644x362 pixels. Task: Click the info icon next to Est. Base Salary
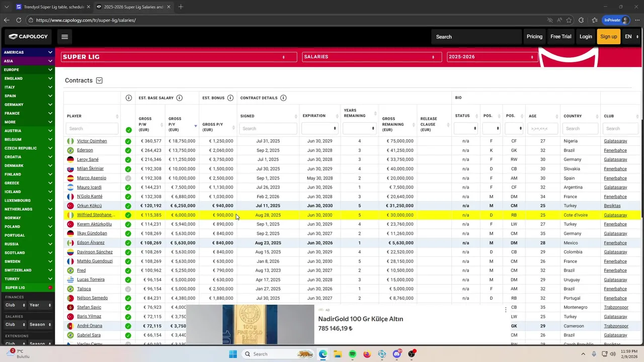coord(179,98)
